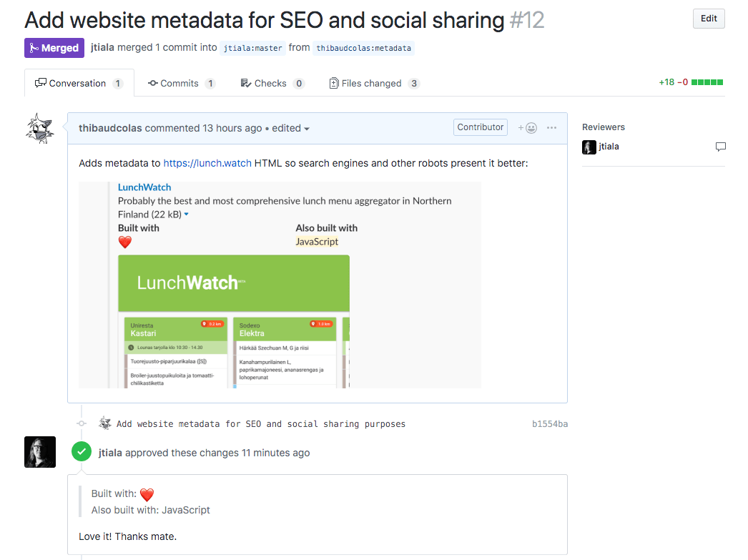This screenshot has height=560, width=748.
Task: Click the 'Love it! Thanks mate.' comment text
Action: 128,536
